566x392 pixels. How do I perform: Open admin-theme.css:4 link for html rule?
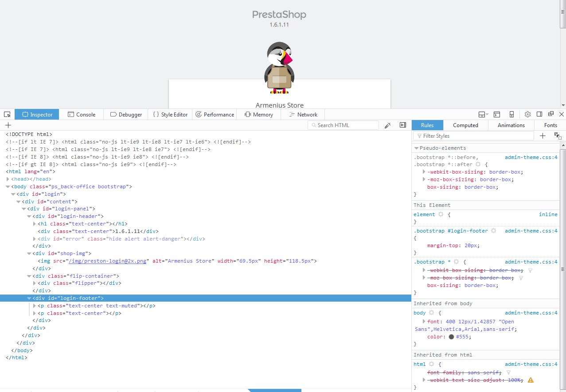click(531, 364)
